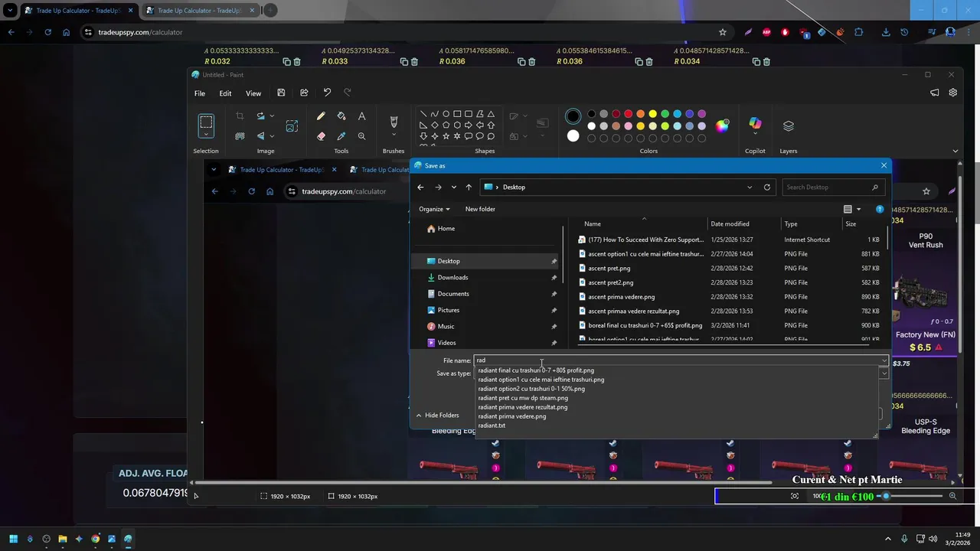Select Pictures in the navigation pane
The image size is (980, 551).
point(449,310)
